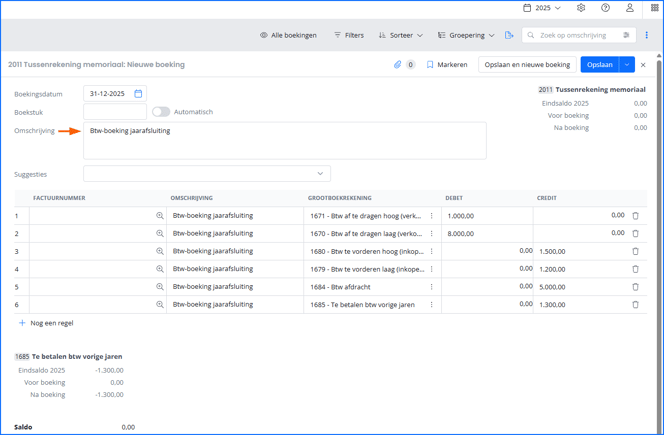
Task: Expand the Opslaan split-button arrow
Action: click(627, 65)
